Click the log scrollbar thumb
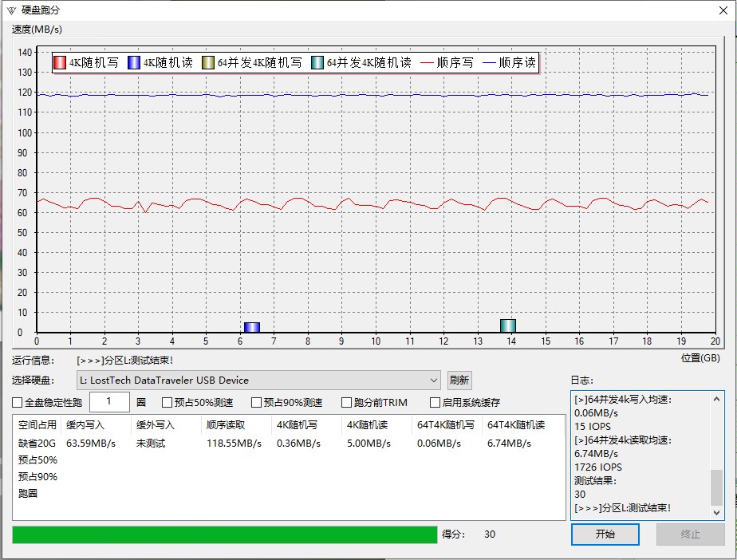The height and width of the screenshot is (560, 737). tap(716, 487)
